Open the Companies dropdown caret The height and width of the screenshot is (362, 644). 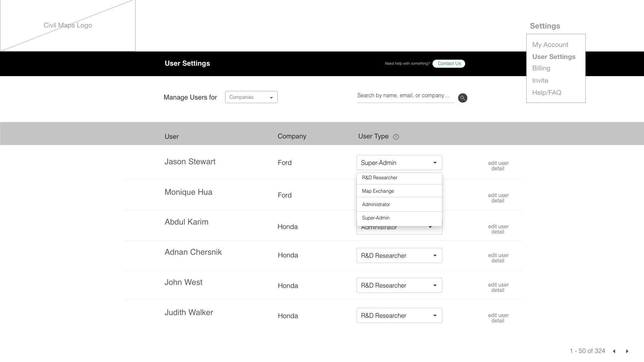(x=272, y=97)
